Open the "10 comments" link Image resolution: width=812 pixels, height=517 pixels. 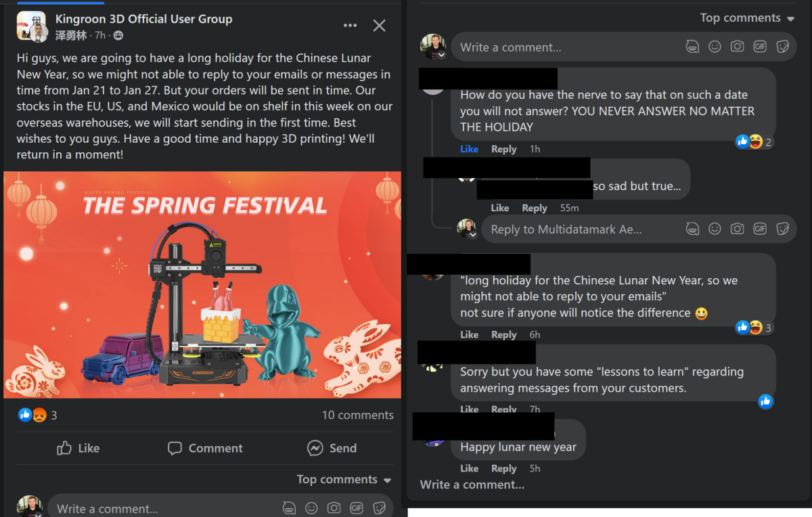pos(357,415)
